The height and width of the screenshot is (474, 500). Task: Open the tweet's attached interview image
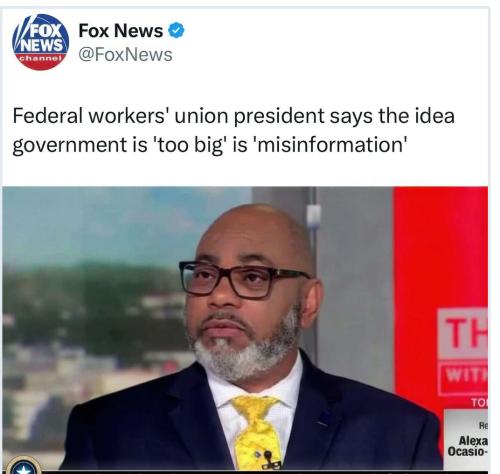245,329
